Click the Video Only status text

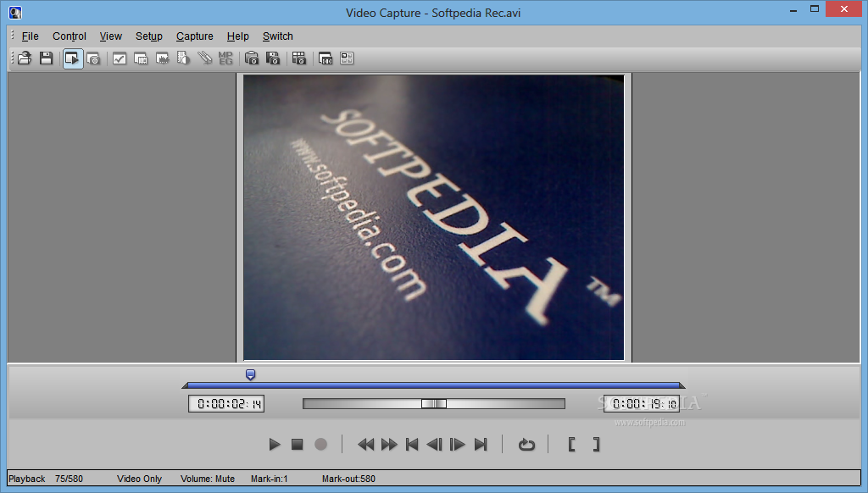pyautogui.click(x=139, y=479)
